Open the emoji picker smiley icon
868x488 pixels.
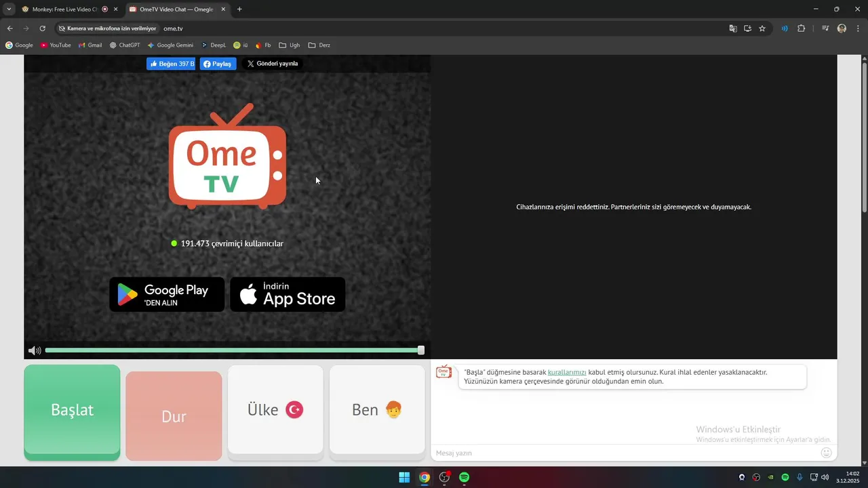pyautogui.click(x=826, y=453)
